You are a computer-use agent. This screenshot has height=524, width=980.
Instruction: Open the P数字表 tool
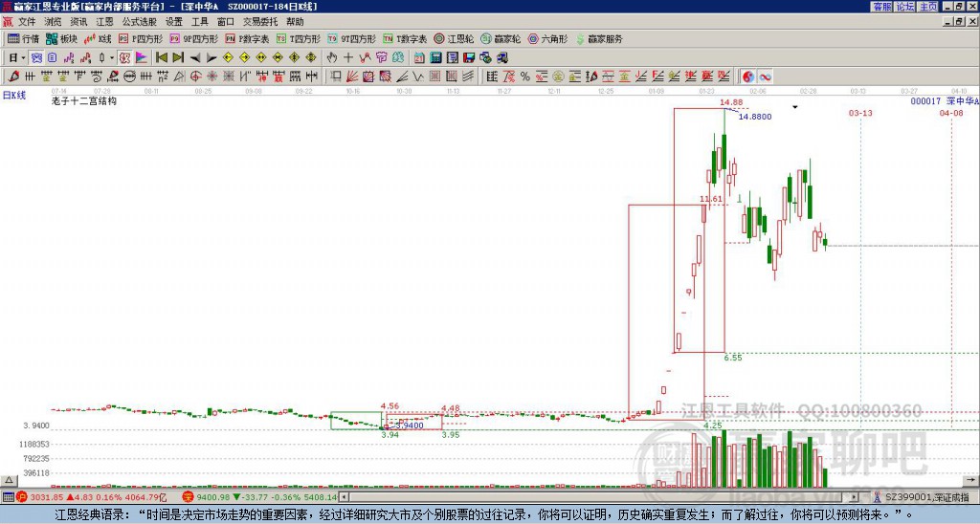click(247, 38)
